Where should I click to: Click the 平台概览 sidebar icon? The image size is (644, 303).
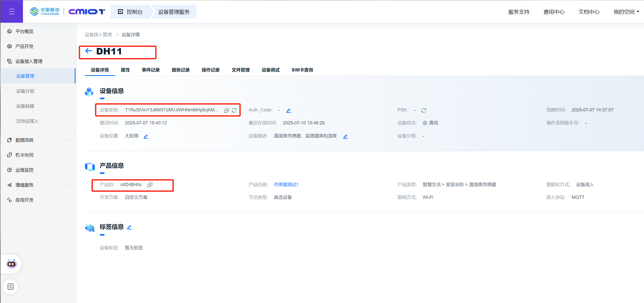coord(9,31)
